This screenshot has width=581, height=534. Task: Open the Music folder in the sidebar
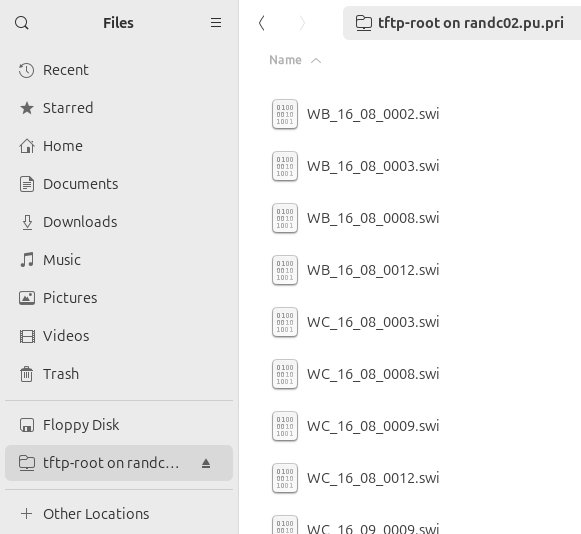pos(119,260)
